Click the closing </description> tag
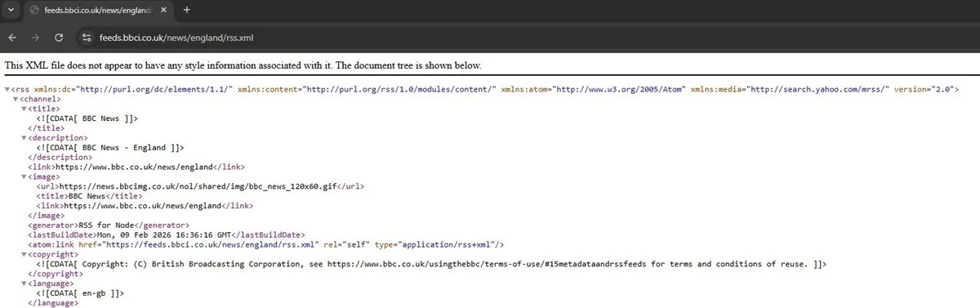This screenshot has height=308, width=980. [x=60, y=157]
